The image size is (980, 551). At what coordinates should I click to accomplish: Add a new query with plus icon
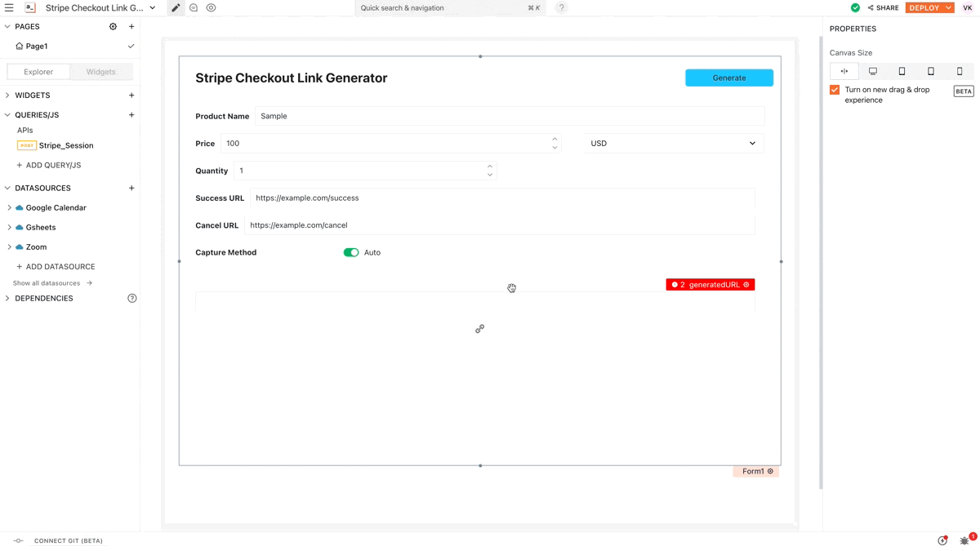coord(131,115)
